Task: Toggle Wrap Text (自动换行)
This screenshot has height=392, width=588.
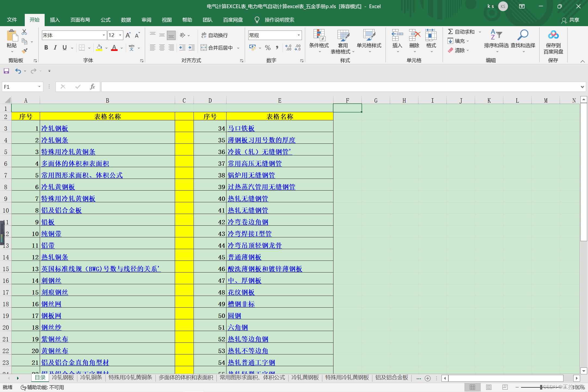Action: point(215,35)
